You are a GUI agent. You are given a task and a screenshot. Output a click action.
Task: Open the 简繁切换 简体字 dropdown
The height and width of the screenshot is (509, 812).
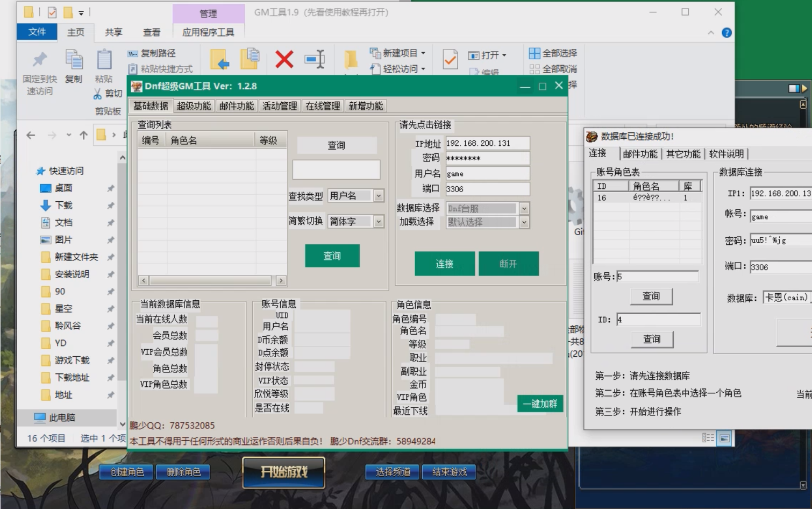[379, 221]
